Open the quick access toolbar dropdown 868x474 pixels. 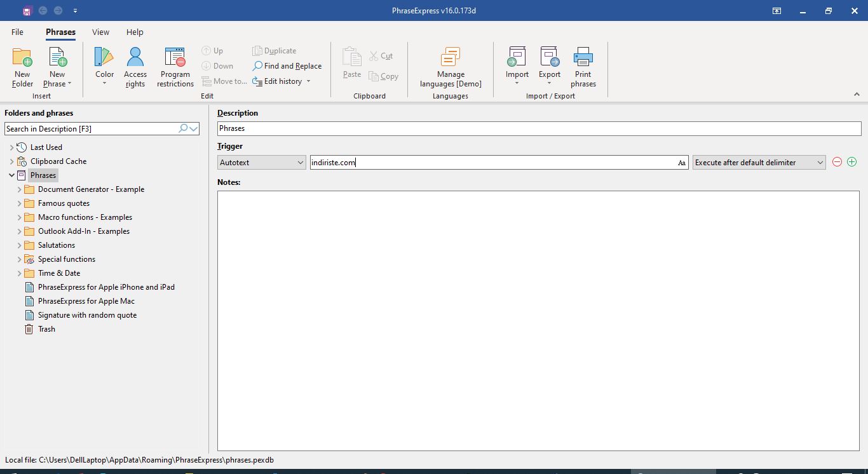tap(75, 11)
